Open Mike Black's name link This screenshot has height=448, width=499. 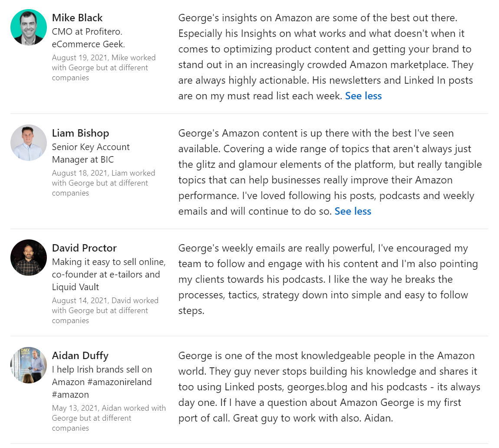pos(77,18)
